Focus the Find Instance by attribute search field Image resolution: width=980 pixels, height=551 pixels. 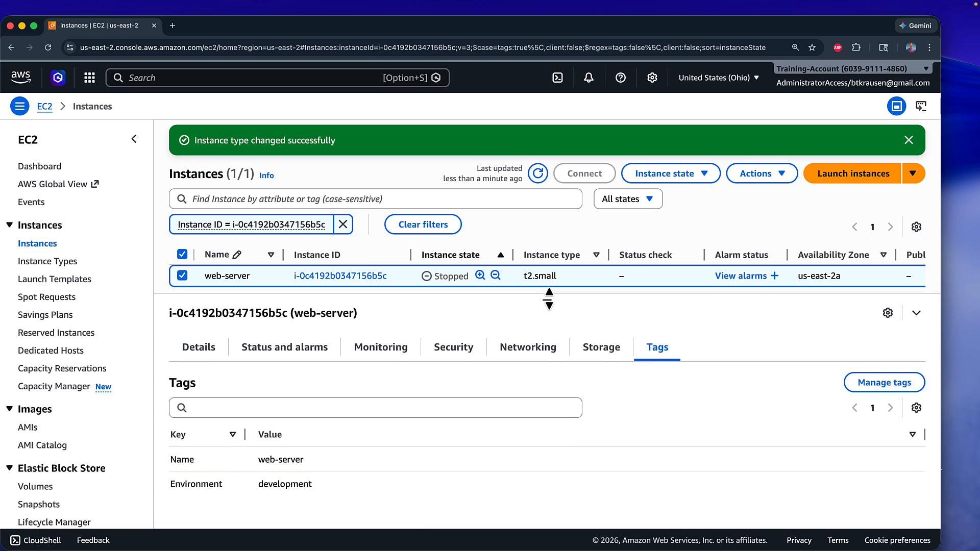[x=375, y=199]
